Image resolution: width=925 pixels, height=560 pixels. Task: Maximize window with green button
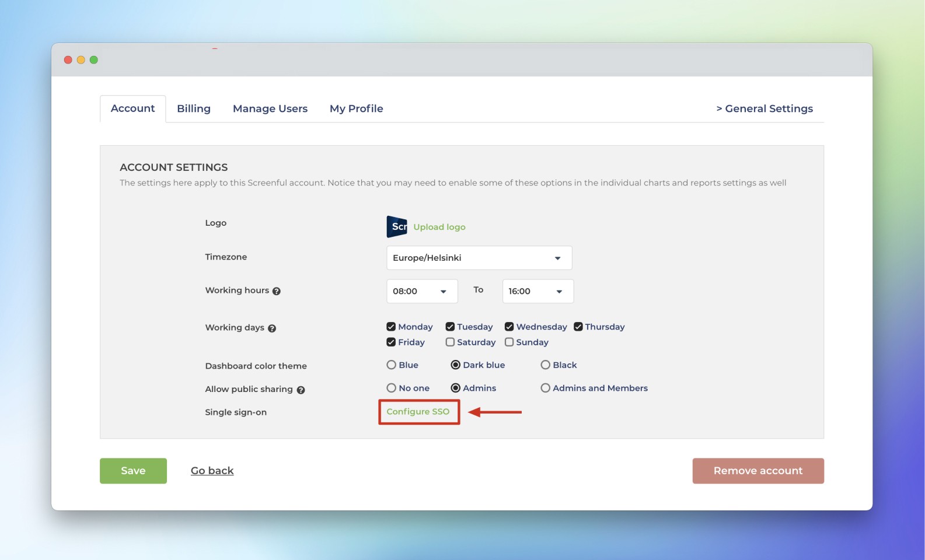click(93, 60)
